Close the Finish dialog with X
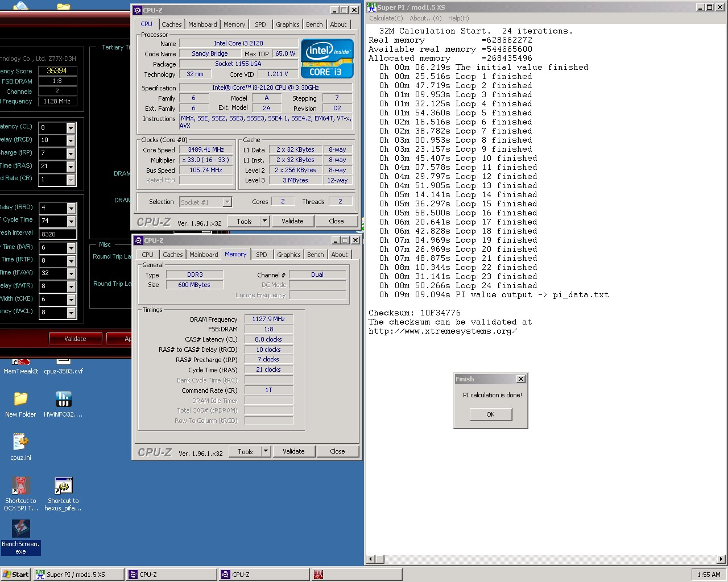Viewport: 728px width, 582px height. pyautogui.click(x=520, y=379)
